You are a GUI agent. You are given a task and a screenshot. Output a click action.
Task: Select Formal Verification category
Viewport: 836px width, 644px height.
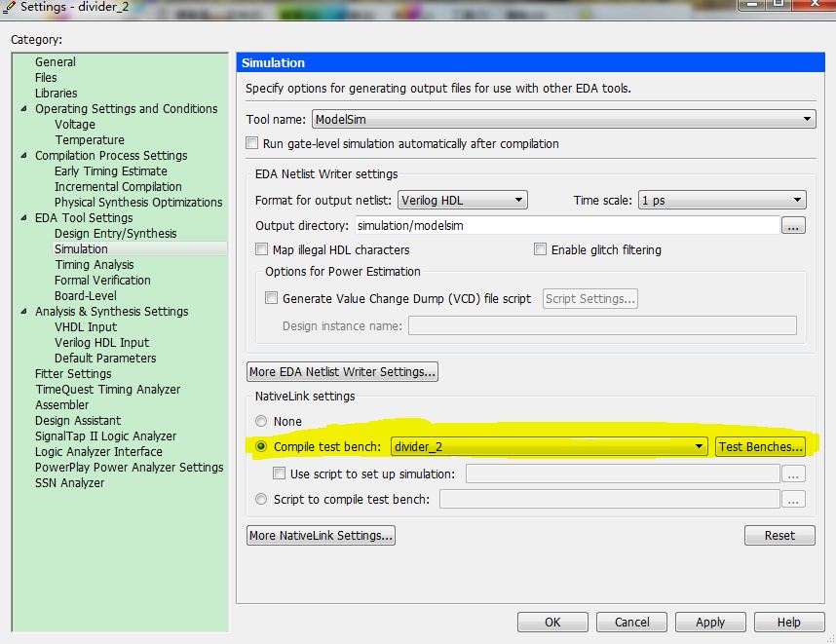click(102, 280)
